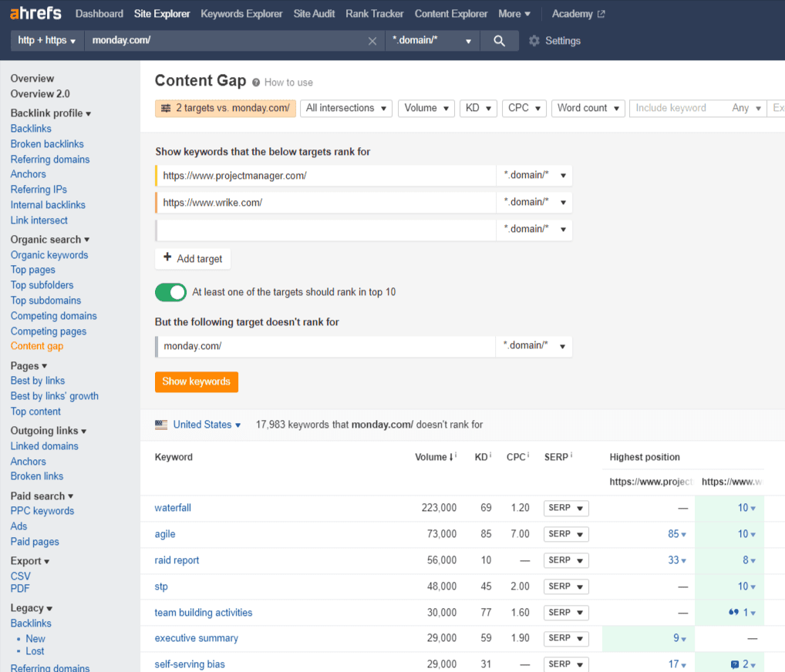Open Competing domains in the sidebar

click(x=53, y=316)
